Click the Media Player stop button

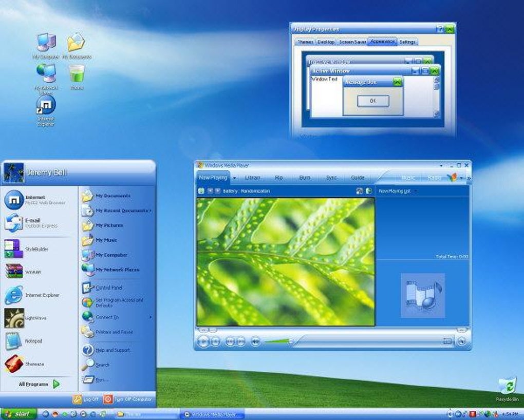(x=216, y=341)
